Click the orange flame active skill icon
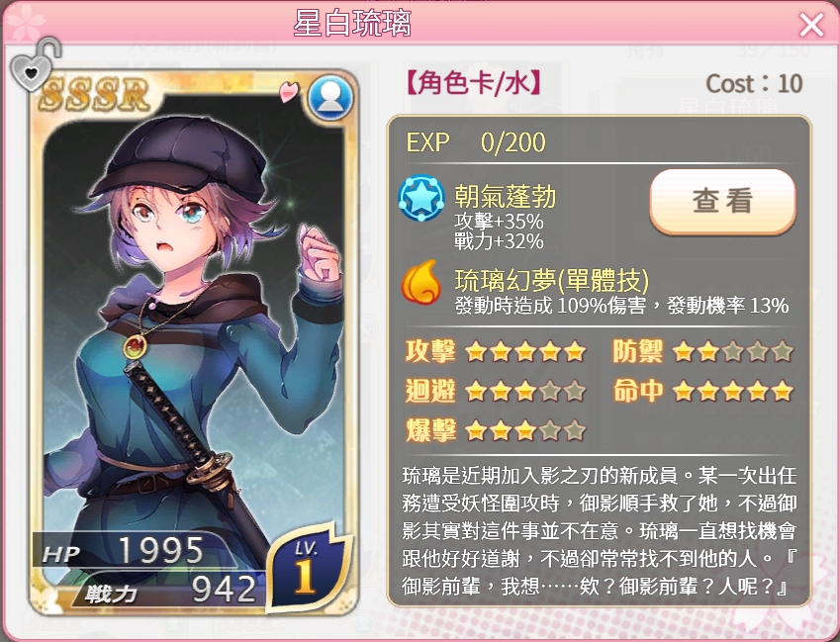Screen dimensions: 840x642 421,282
